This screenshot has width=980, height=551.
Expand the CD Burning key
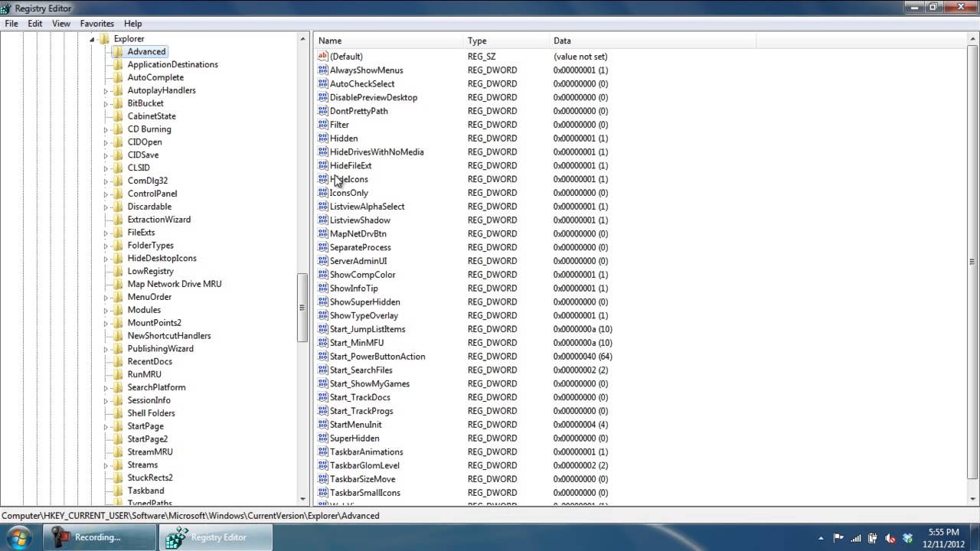(106, 129)
